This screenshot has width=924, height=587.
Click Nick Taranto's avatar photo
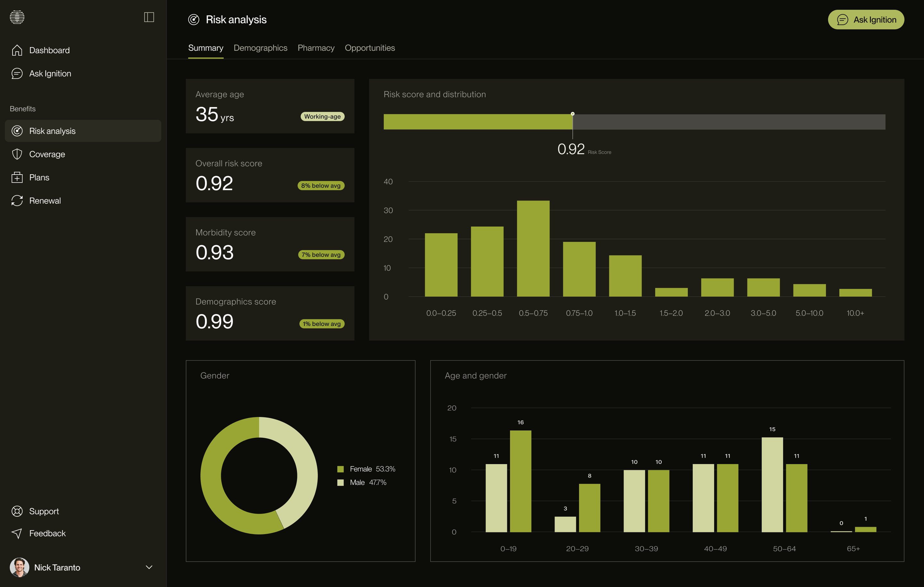tap(20, 567)
